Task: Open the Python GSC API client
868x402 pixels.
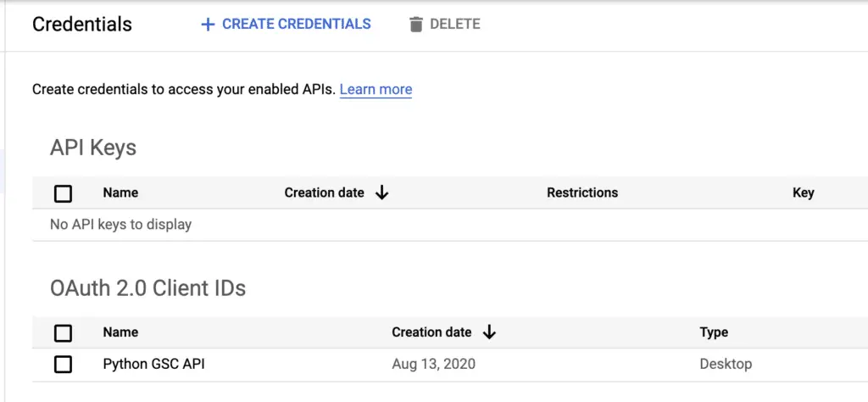Action: pyautogui.click(x=154, y=364)
